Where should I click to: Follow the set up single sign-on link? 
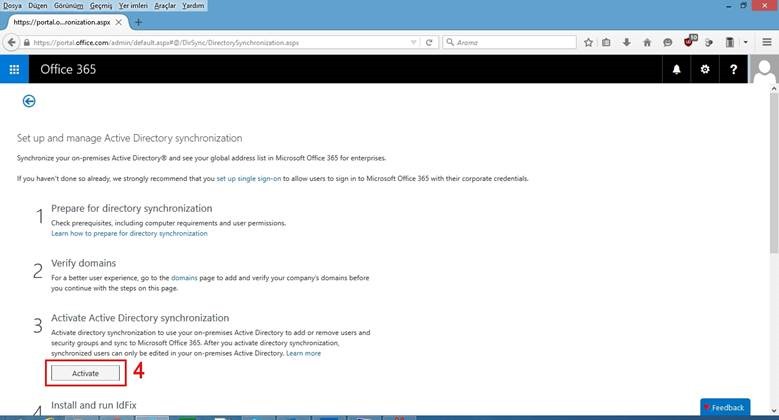248,178
